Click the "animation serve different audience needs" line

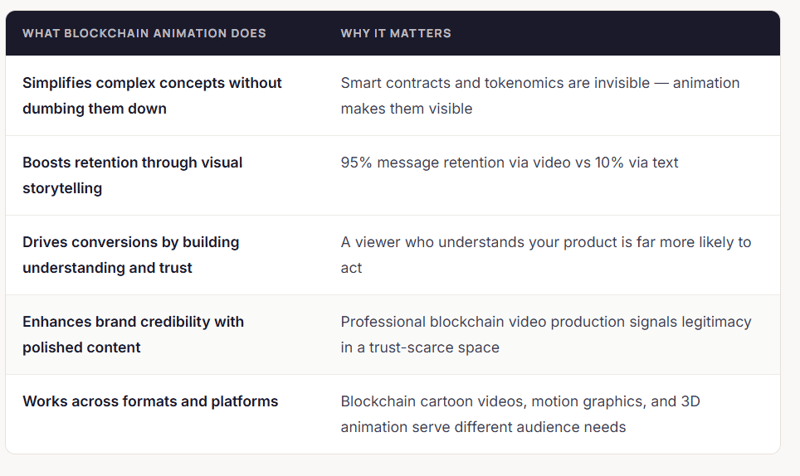[x=483, y=428]
